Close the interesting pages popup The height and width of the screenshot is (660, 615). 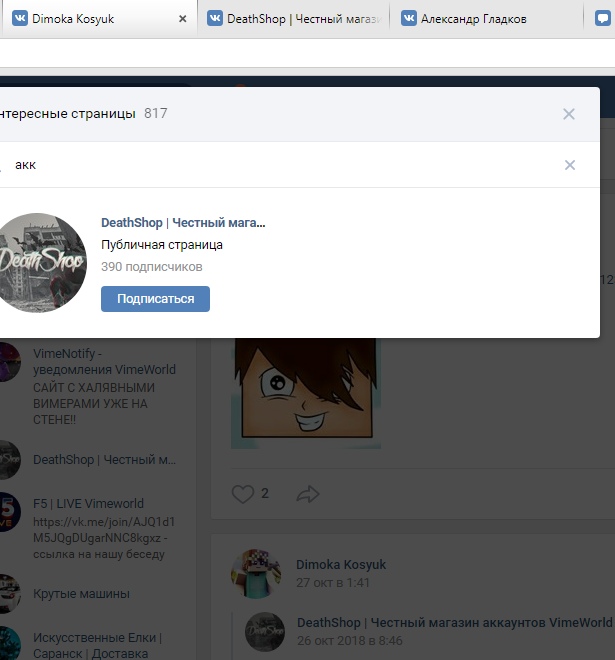tap(569, 114)
